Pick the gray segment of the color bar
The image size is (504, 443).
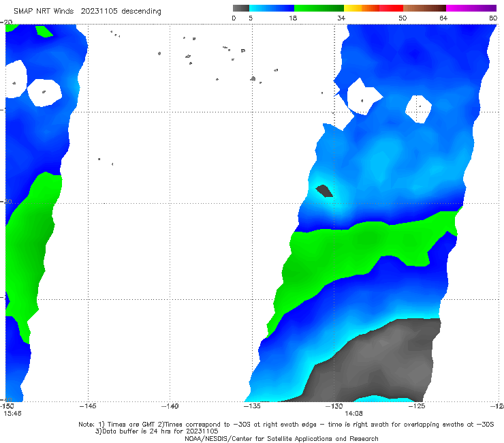point(240,8)
